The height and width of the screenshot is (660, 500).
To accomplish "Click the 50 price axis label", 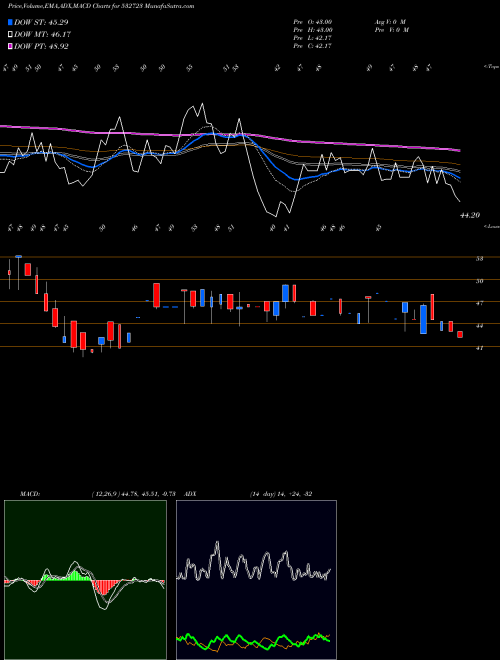I will (x=479, y=281).
